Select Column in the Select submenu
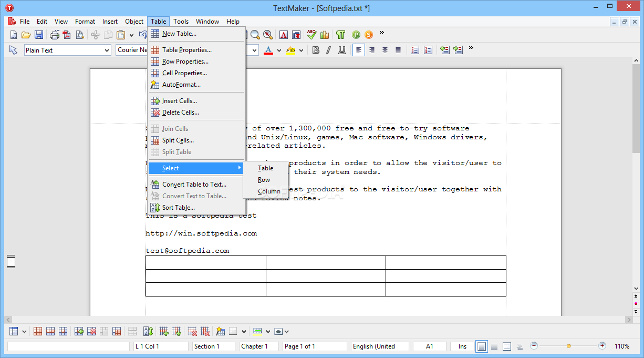This screenshot has width=644, height=358. [265, 191]
